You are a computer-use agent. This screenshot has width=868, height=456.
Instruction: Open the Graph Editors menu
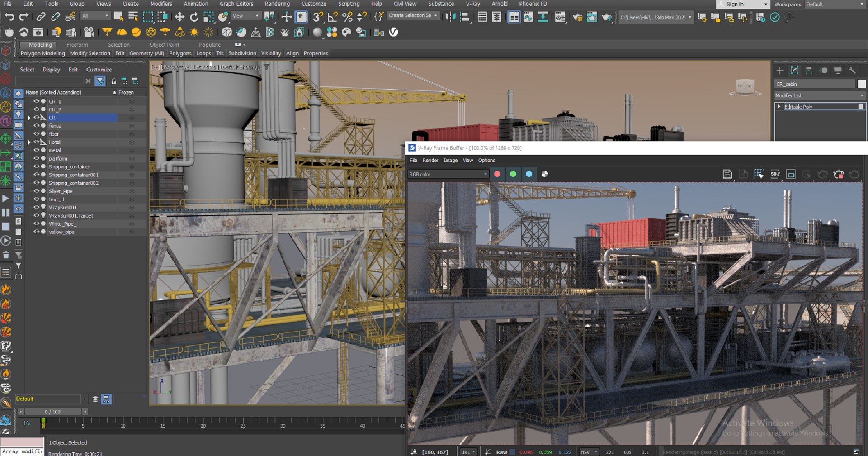236,4
